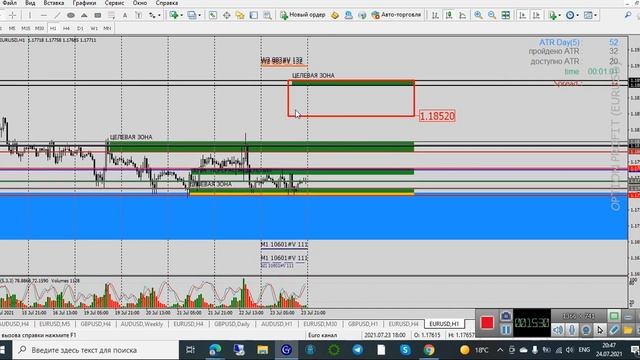Expand the periodicity clock dropdown
640x360 pixels.
[577, 15]
